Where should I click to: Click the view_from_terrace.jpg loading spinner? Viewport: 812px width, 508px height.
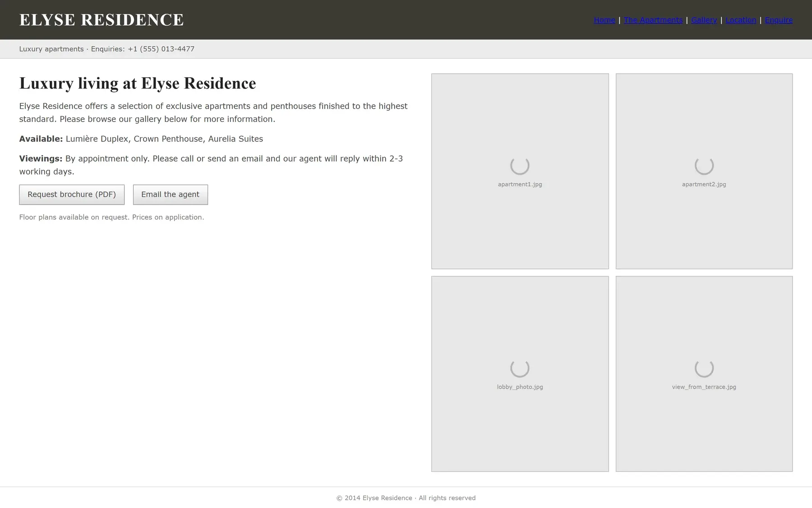pos(704,368)
